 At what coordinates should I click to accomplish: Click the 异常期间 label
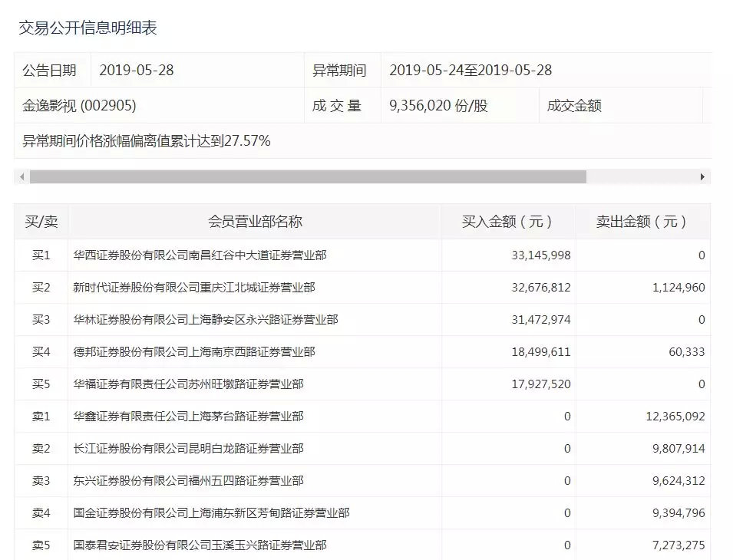tap(339, 70)
